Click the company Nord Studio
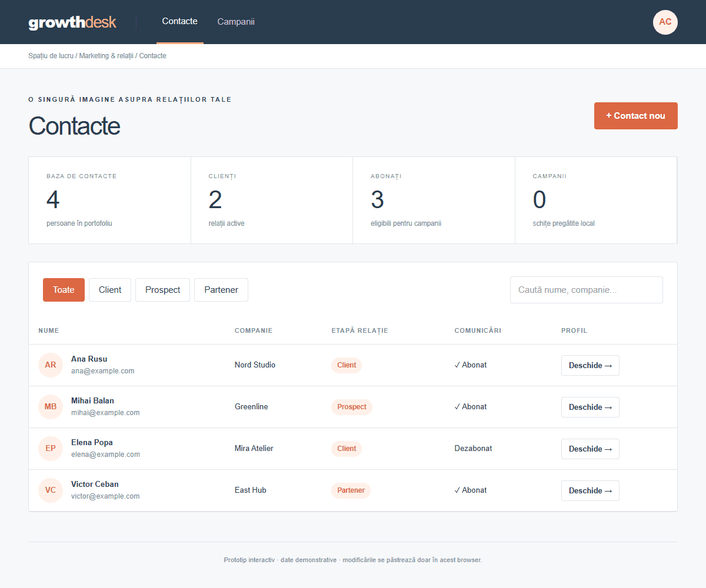Image resolution: width=706 pixels, height=588 pixels. (x=255, y=365)
